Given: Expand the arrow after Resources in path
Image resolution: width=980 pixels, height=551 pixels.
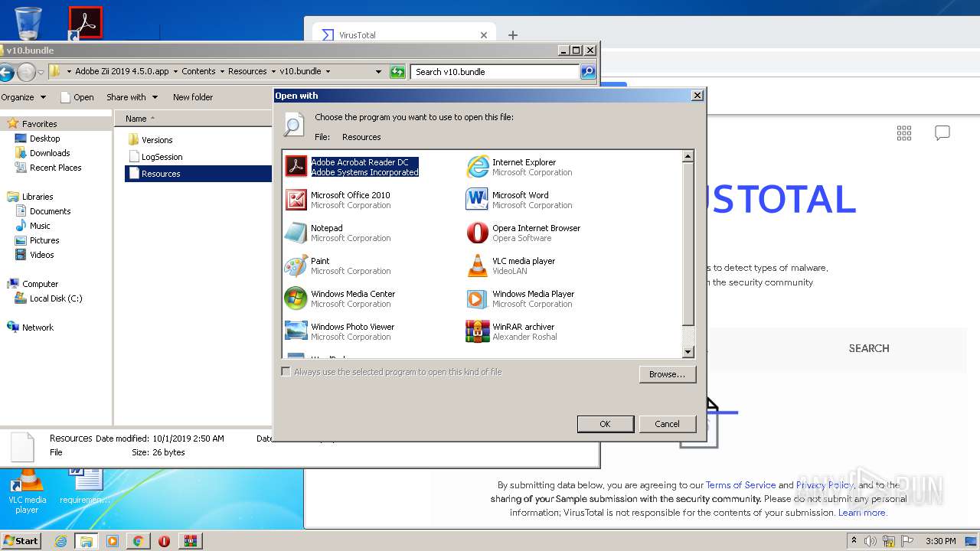Looking at the screenshot, I should point(273,71).
